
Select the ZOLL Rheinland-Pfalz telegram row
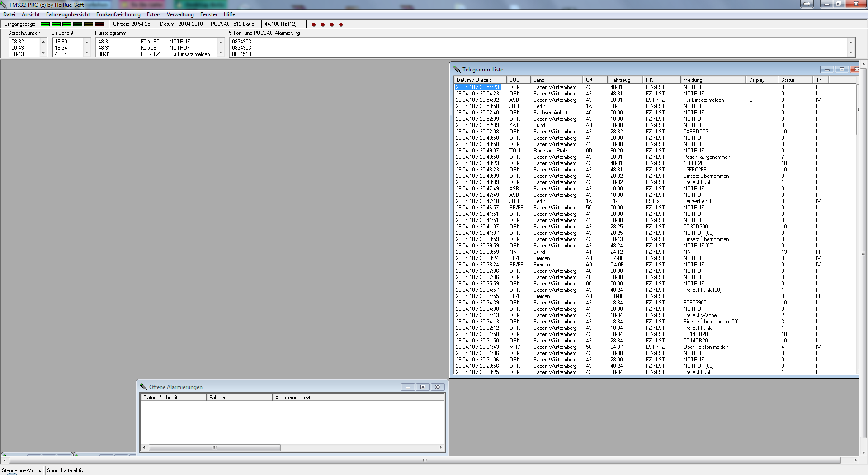coord(655,151)
